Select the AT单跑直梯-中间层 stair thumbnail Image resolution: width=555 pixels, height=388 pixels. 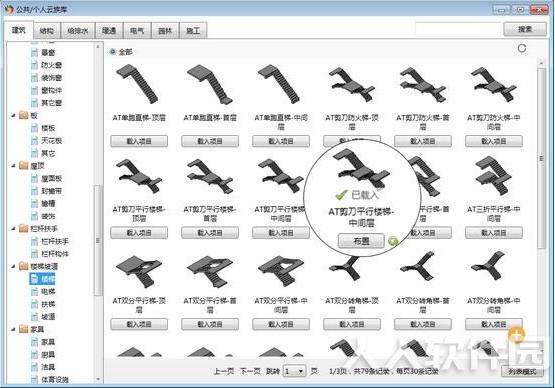tap(280, 84)
